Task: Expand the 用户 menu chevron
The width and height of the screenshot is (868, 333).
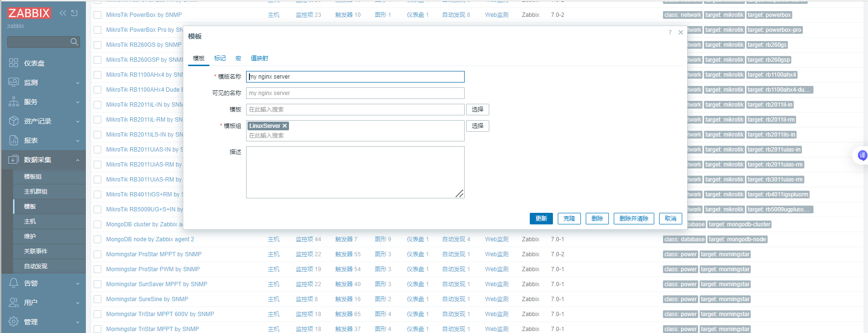Action: pyautogui.click(x=78, y=303)
